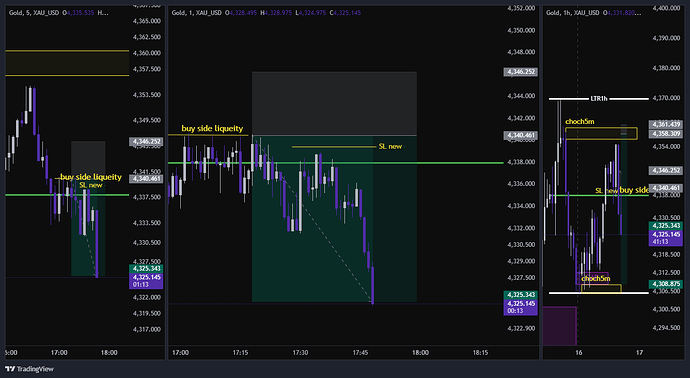Click 4,334.000 on the 1-minute price scale
Viewport: 690px width, 378px height.
(x=521, y=206)
